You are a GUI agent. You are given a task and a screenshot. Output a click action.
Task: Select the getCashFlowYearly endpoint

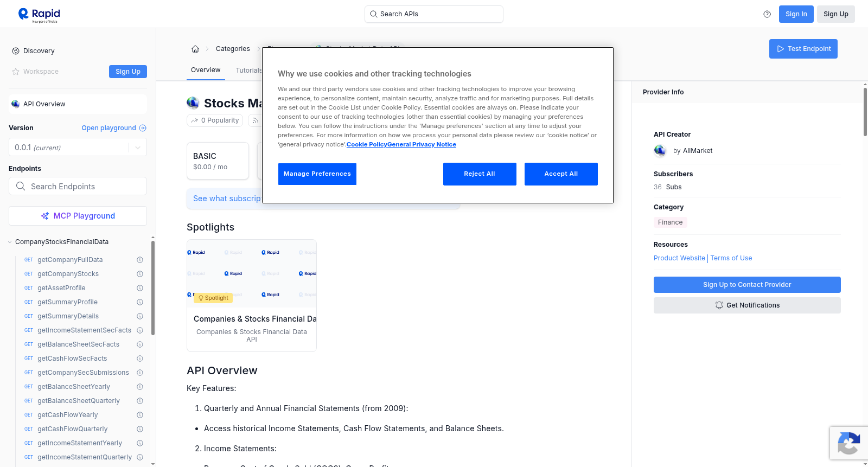point(68,415)
